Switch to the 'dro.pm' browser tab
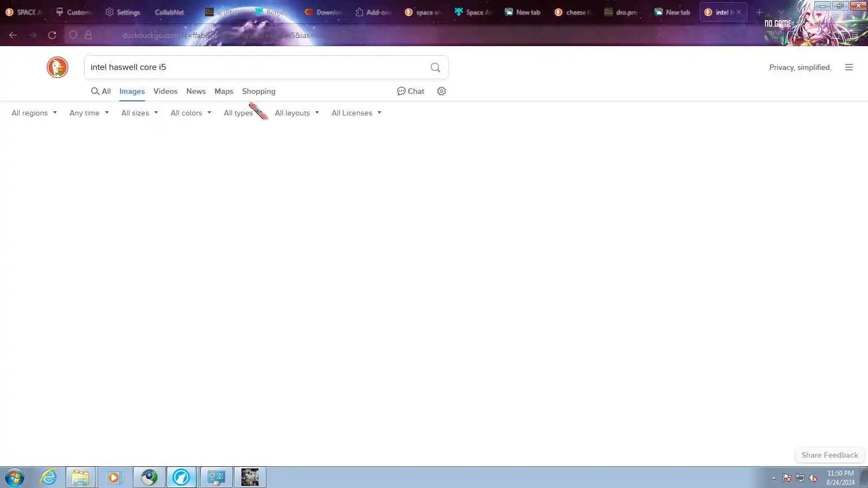 [622, 12]
